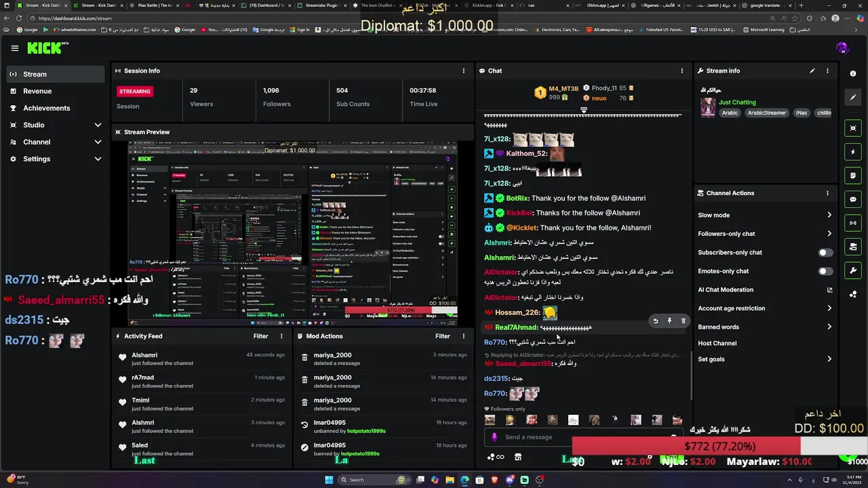Screen dimensions: 868x488
Task: Click the iNas tag chip
Action: [802, 113]
